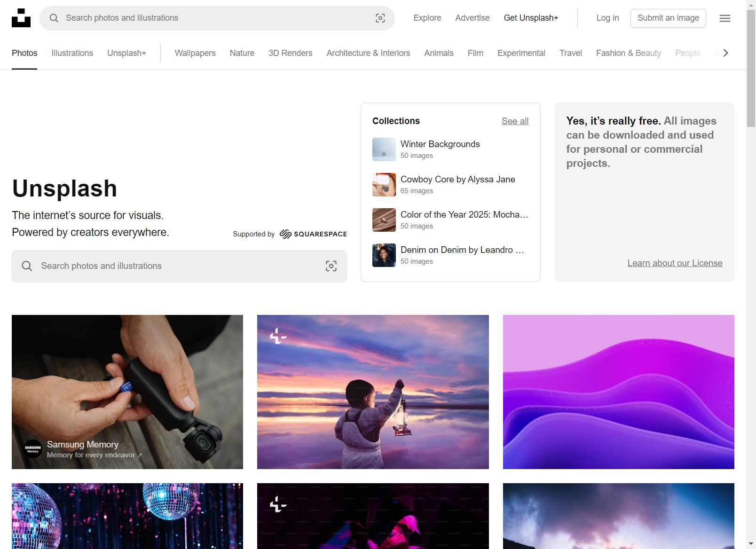This screenshot has width=756, height=549.
Task: Open the 3D Renders category
Action: coord(291,53)
